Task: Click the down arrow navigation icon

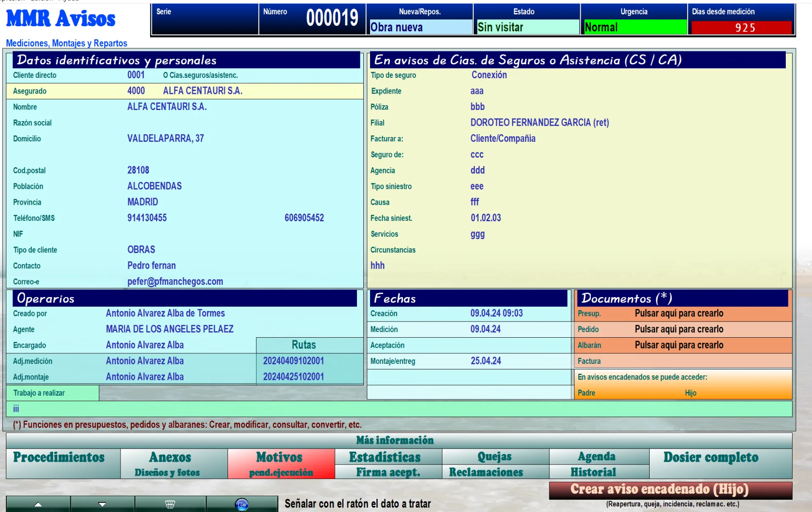Action: coord(102,504)
